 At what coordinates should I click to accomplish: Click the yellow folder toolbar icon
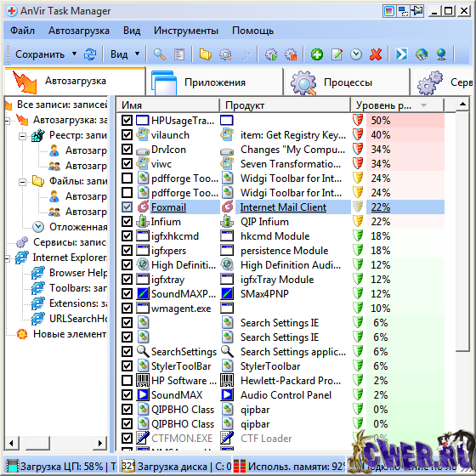click(x=206, y=54)
